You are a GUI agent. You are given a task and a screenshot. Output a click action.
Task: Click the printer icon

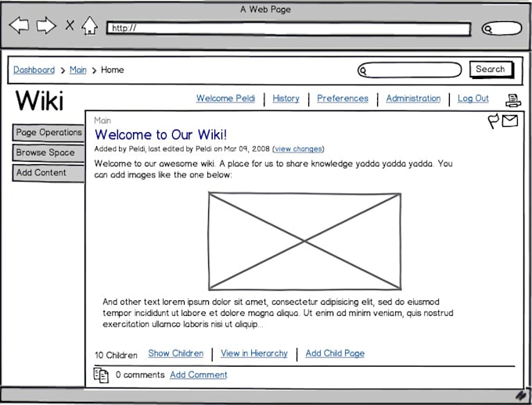tap(513, 100)
